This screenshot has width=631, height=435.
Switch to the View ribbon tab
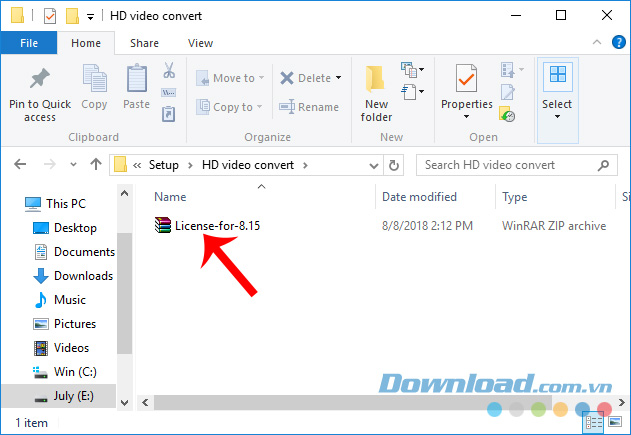200,43
